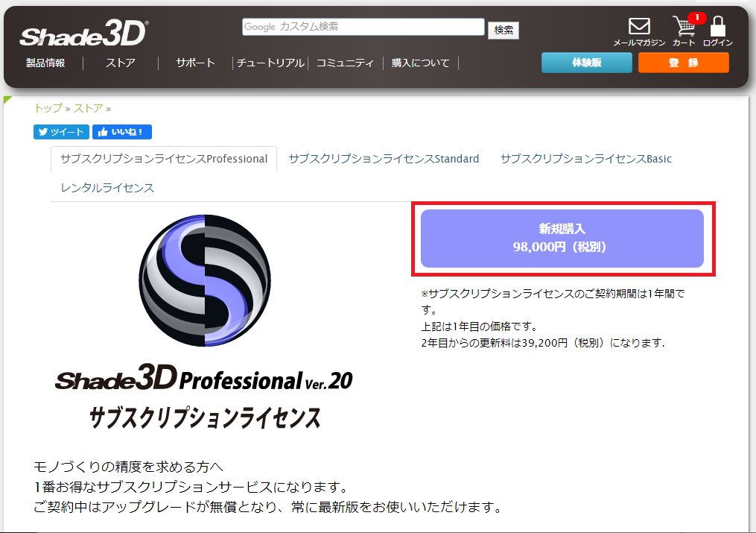Screen dimensions: 756x533
Task: Click the 検索 search button
Action: click(x=504, y=30)
